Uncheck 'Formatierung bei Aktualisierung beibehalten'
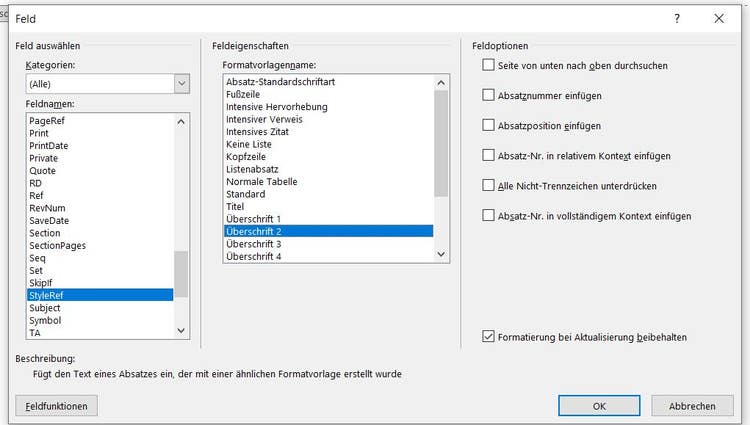 488,337
